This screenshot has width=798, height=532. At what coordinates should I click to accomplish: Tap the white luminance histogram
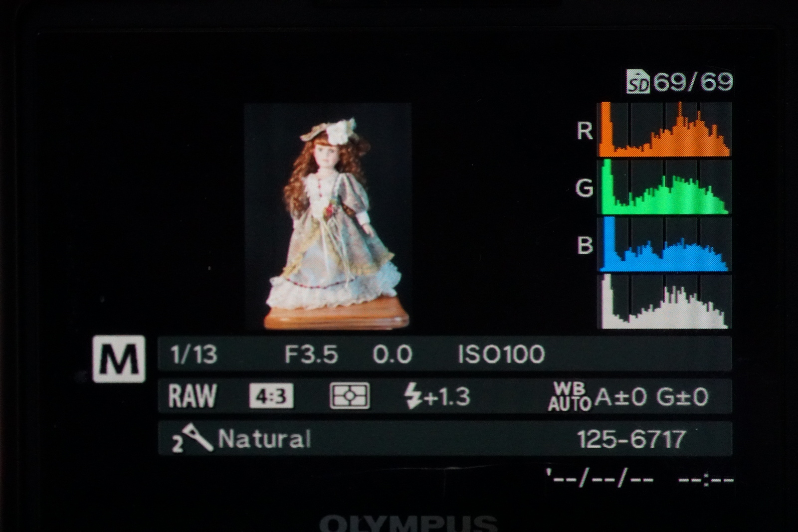point(664,302)
